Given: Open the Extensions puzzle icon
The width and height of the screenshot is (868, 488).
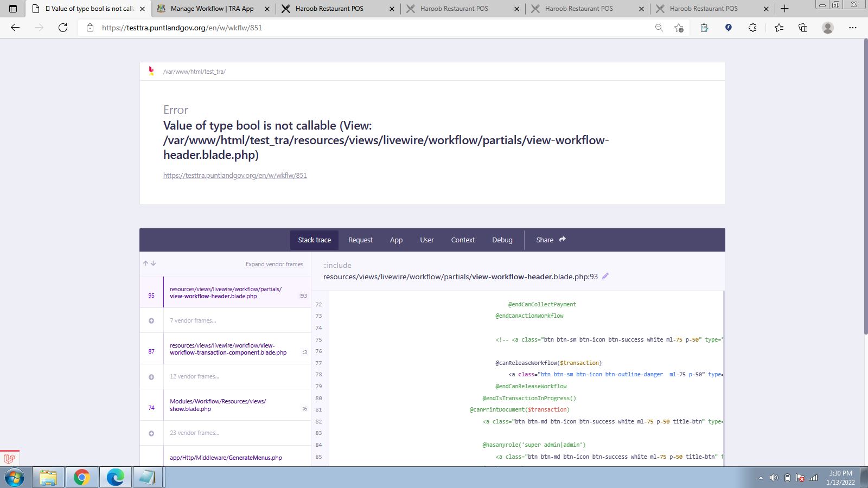Looking at the screenshot, I should click(x=752, y=28).
